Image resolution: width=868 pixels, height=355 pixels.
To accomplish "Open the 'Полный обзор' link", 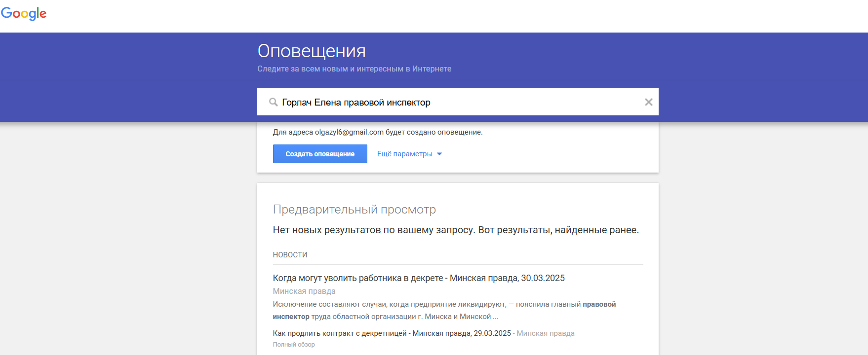I will [x=294, y=345].
